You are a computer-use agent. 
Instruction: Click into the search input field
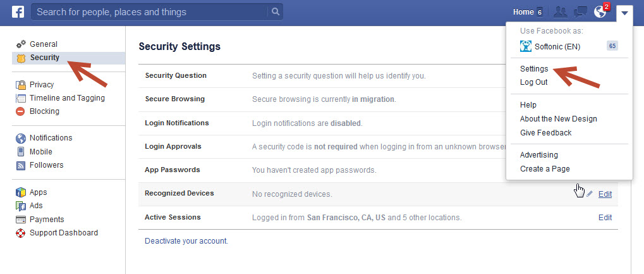[149, 12]
